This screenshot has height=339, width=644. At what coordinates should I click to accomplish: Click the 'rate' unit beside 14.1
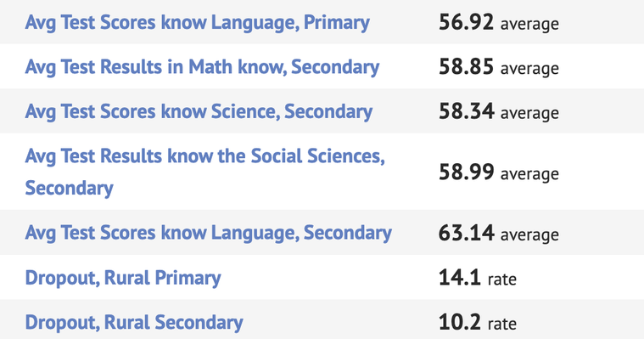tap(502, 280)
